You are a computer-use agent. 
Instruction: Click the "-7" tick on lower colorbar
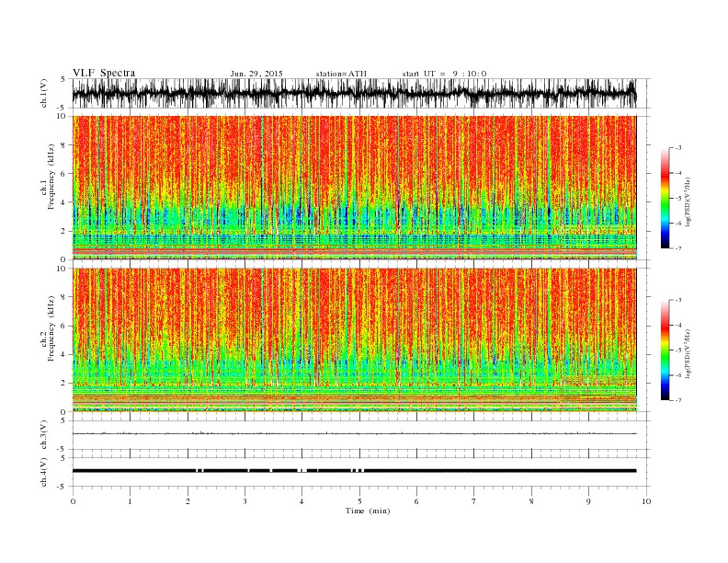[678, 400]
